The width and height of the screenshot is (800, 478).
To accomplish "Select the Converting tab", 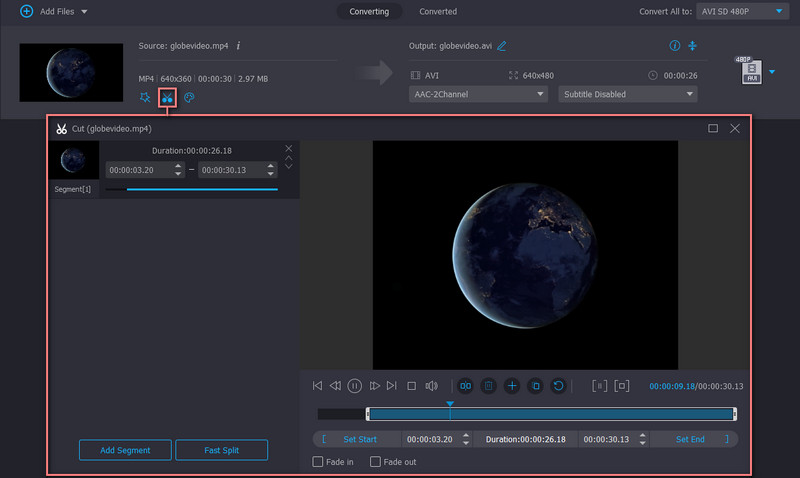I will point(369,12).
